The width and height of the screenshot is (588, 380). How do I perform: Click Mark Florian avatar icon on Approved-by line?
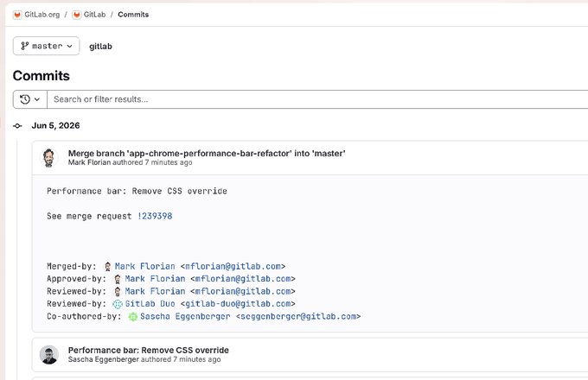click(118, 279)
